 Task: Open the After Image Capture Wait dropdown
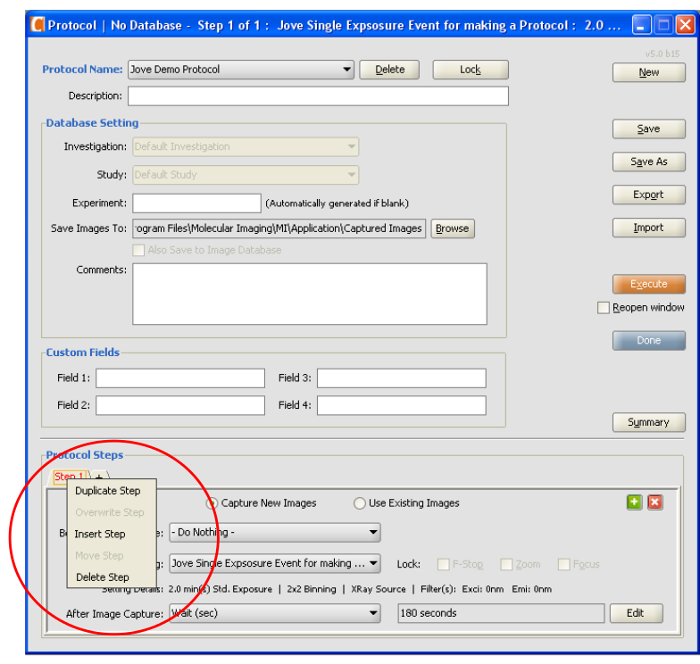tap(275, 613)
